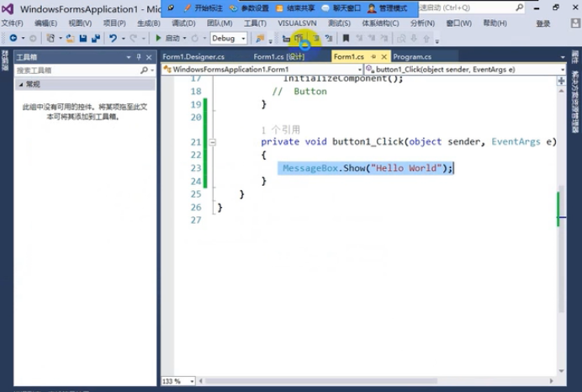The width and height of the screenshot is (582, 392).
Task: Close the Form1.cs tab with its X
Action: [384, 57]
